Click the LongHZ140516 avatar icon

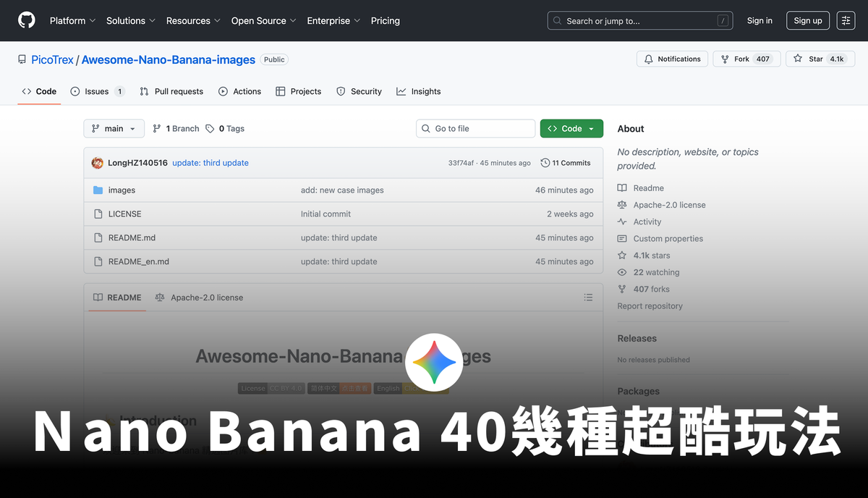[98, 163]
